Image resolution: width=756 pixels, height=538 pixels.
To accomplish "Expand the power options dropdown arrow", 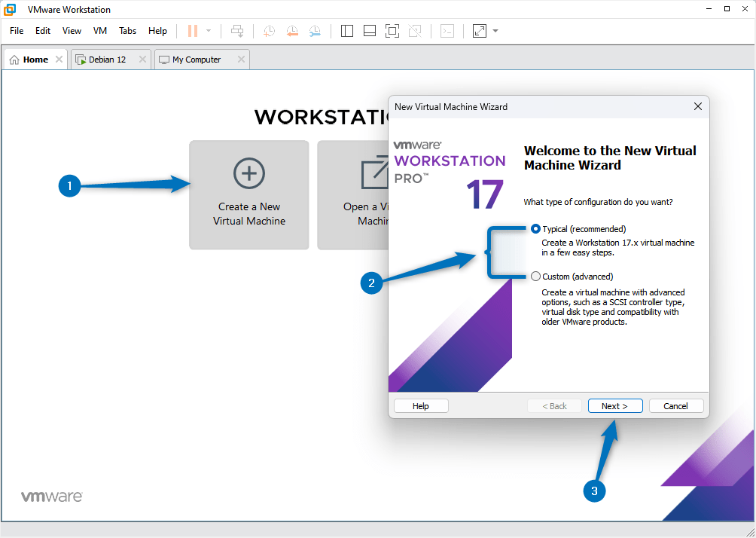I will 209,31.
